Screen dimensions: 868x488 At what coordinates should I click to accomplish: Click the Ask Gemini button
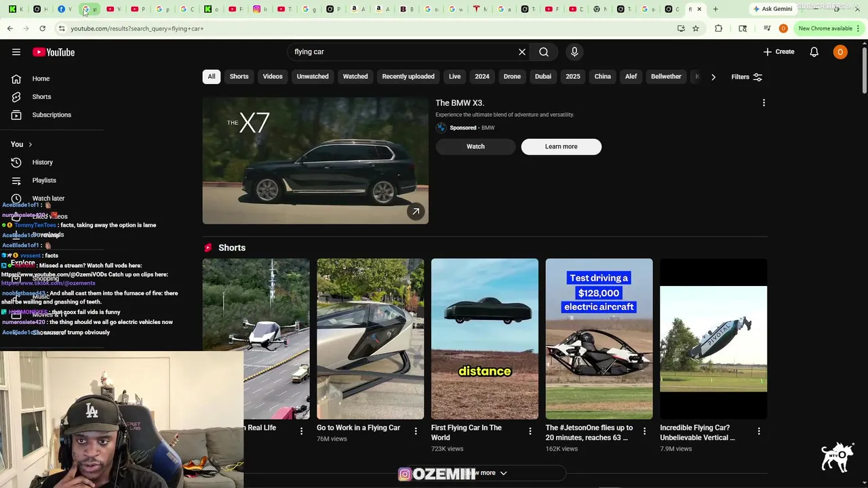click(x=772, y=9)
